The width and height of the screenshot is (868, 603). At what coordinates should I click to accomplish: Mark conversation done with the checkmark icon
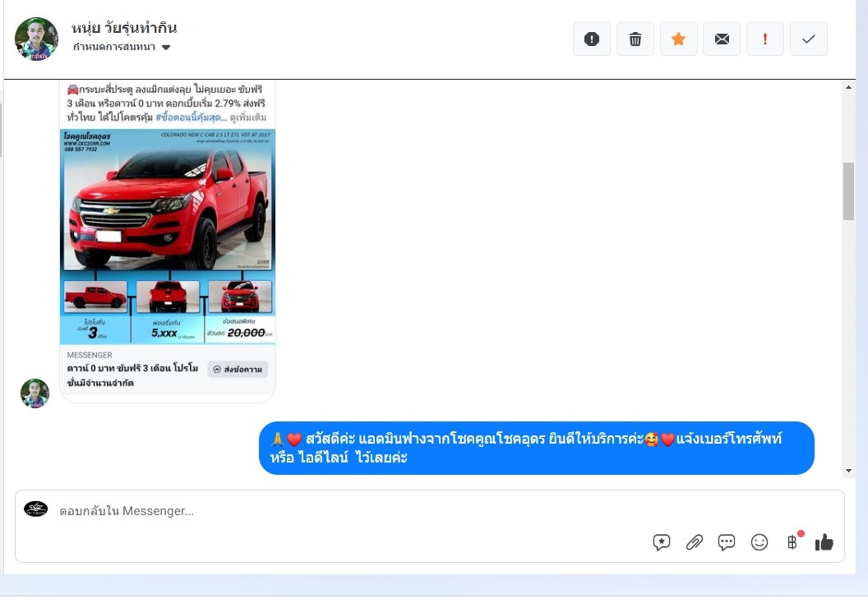808,39
